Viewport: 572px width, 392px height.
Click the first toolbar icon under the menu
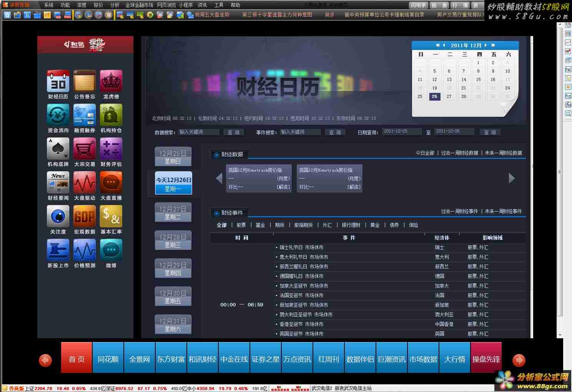click(x=7, y=15)
